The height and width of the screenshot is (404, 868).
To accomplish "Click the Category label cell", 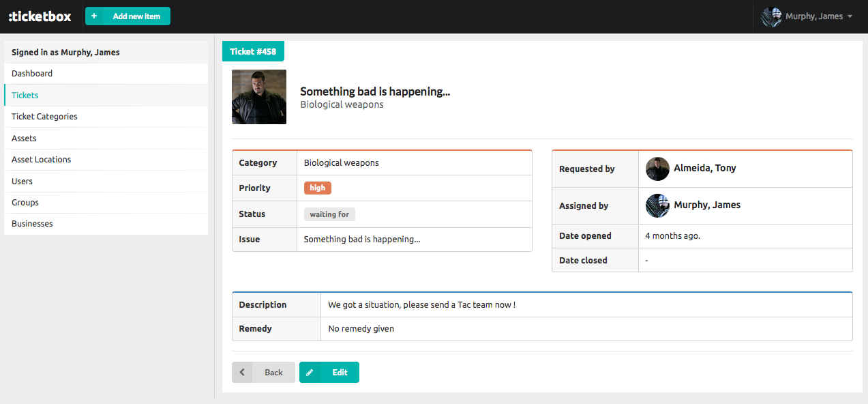I will click(x=265, y=163).
